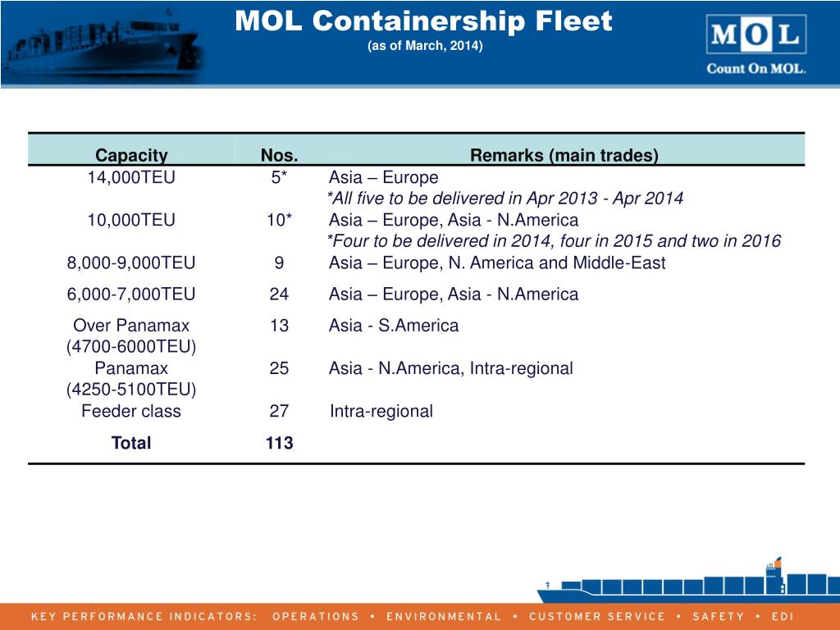The height and width of the screenshot is (630, 840).
Task: Click the 'Capacity' column header
Action: [131, 155]
